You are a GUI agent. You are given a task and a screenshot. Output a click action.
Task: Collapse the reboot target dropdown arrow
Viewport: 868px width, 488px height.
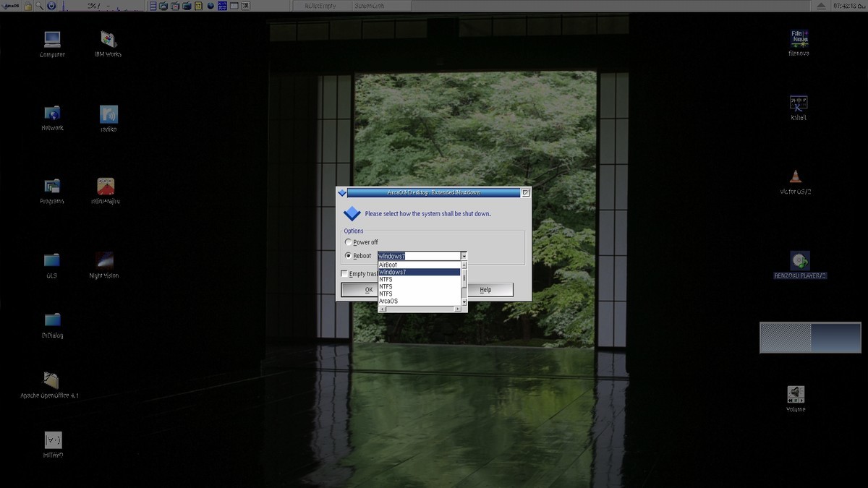click(464, 256)
